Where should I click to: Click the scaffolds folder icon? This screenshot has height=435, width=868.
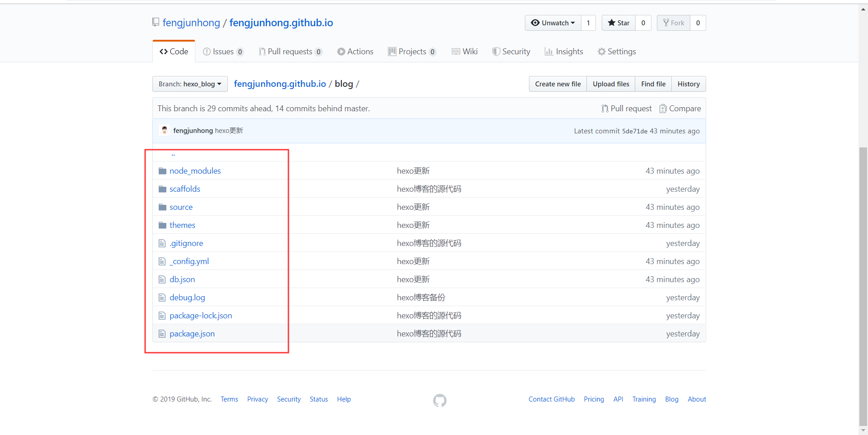coord(163,189)
